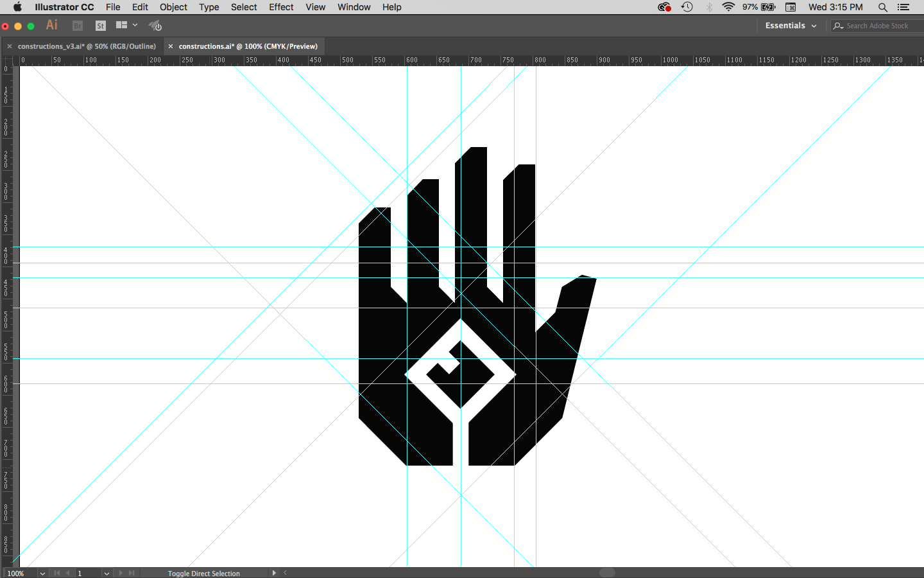Click the Toggle Direct Selection status text
Viewport: 924px width, 578px height.
(x=204, y=574)
